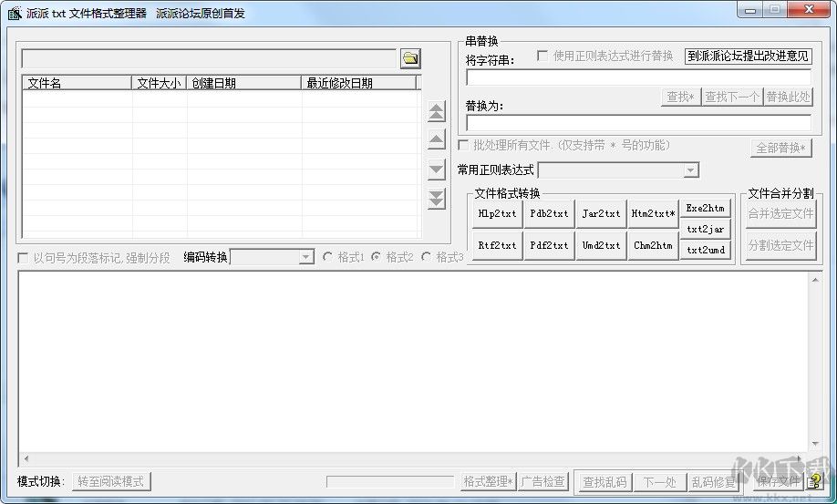Move selected file down one position
837x504 pixels.
coord(436,170)
